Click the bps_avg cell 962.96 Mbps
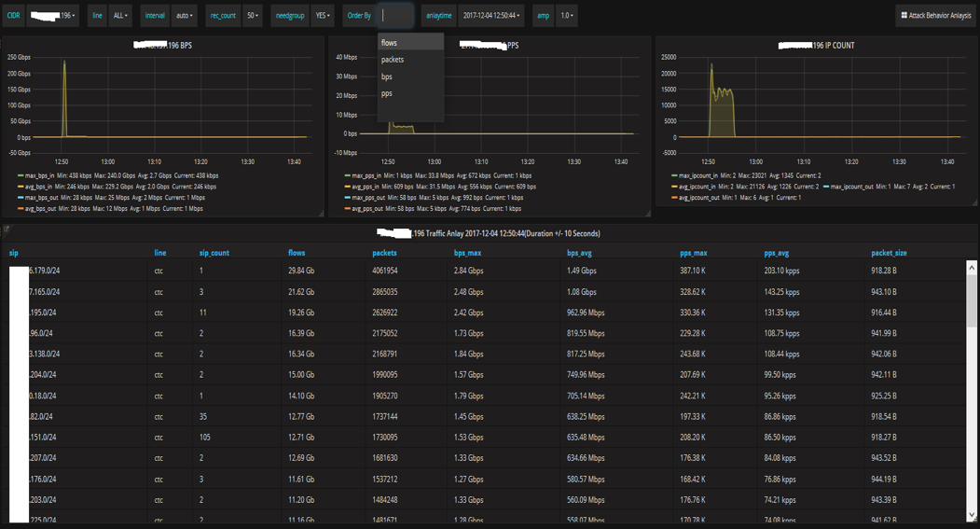 pos(586,313)
